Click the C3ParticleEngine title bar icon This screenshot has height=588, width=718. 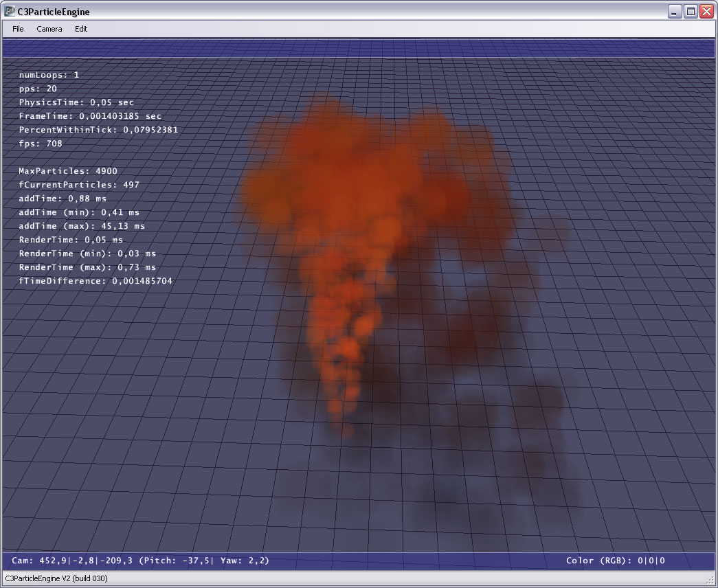tap(10, 11)
